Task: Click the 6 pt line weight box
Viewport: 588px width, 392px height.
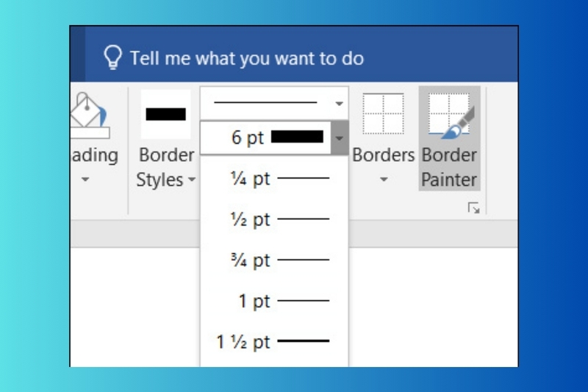Action: pos(265,138)
